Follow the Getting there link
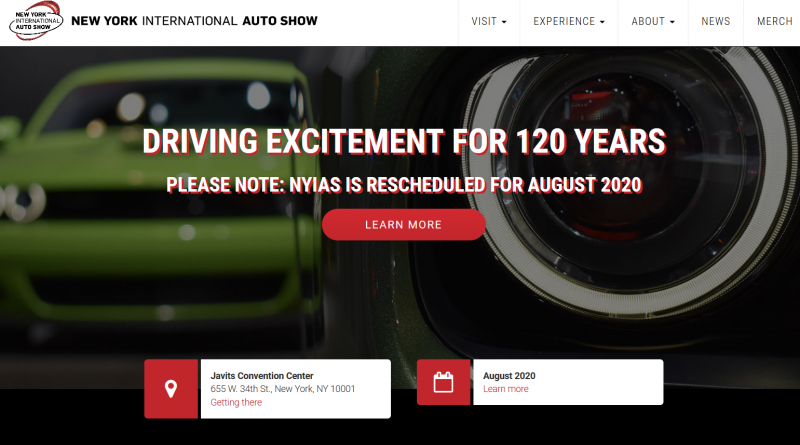This screenshot has width=800, height=445. click(x=236, y=402)
